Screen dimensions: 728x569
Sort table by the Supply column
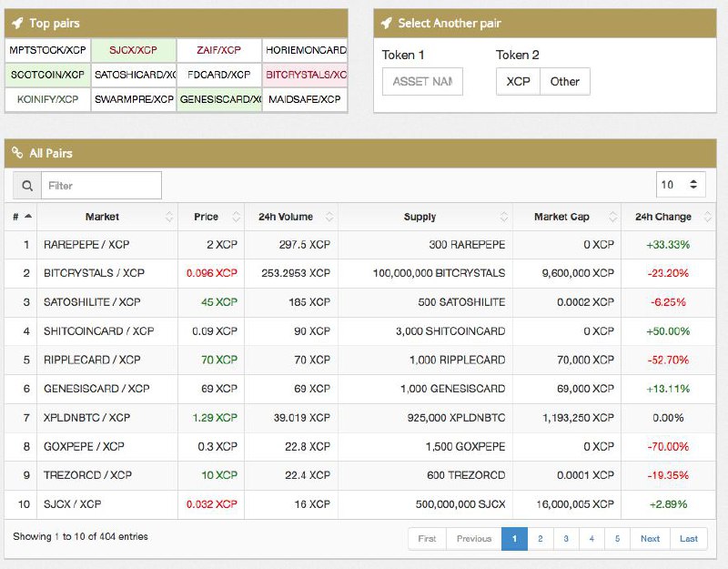click(x=425, y=217)
